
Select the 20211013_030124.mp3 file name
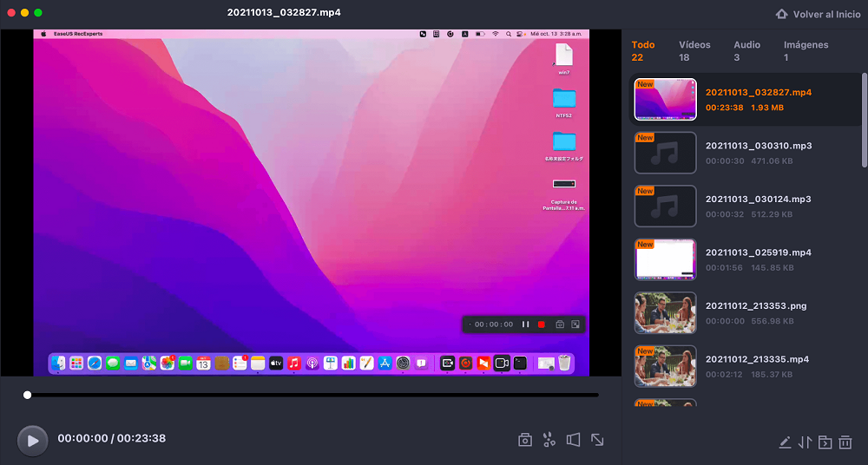coord(758,200)
